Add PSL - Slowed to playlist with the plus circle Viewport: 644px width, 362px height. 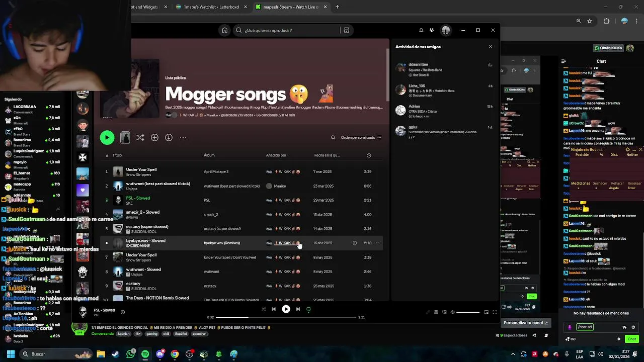(x=122, y=312)
